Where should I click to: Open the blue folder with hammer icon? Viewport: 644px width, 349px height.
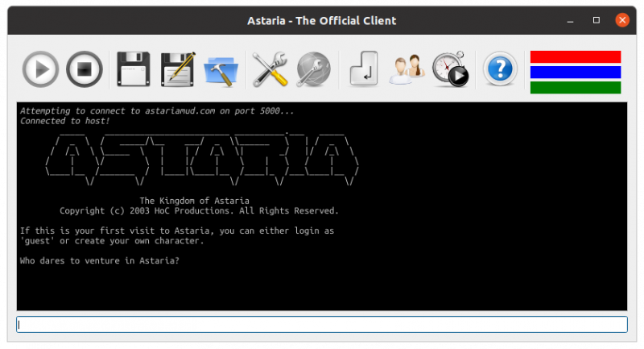coord(221,70)
